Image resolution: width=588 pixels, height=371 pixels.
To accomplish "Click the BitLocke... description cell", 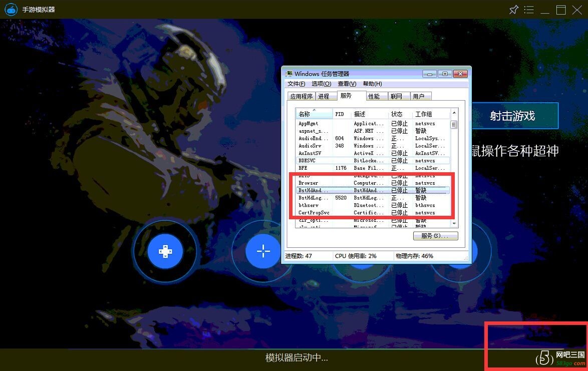I will click(369, 160).
